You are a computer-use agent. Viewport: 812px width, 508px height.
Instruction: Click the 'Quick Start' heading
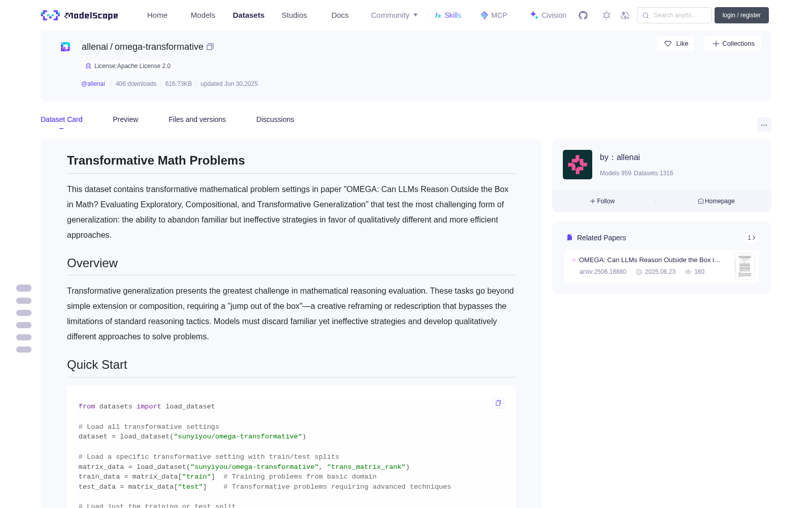point(97,365)
